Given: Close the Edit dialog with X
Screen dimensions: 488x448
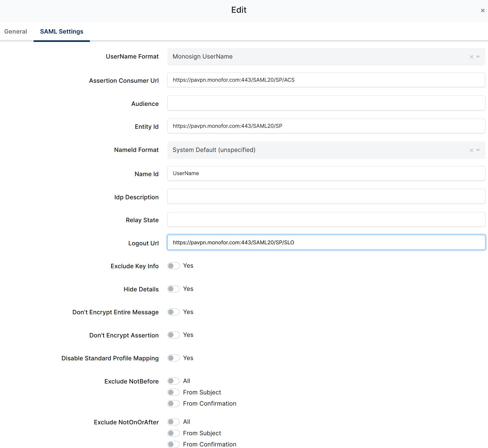Looking at the screenshot, I should click(x=483, y=11).
